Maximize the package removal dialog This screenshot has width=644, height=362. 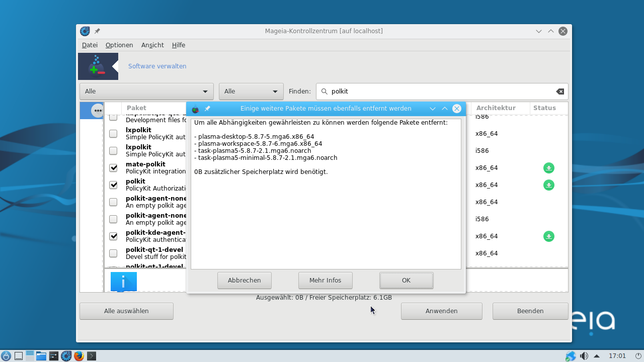click(445, 109)
